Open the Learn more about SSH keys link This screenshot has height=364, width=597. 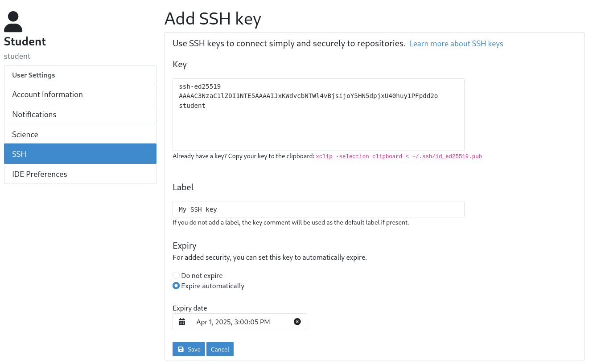coord(456,43)
